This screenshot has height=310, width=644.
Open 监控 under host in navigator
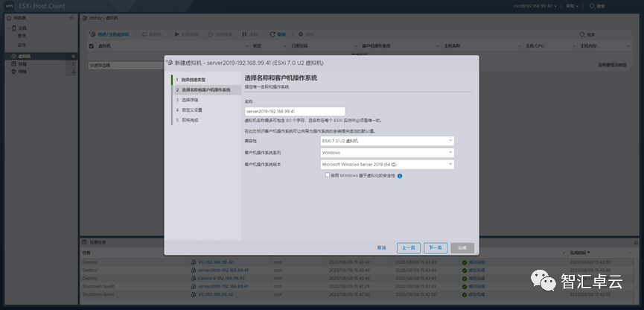(22, 45)
